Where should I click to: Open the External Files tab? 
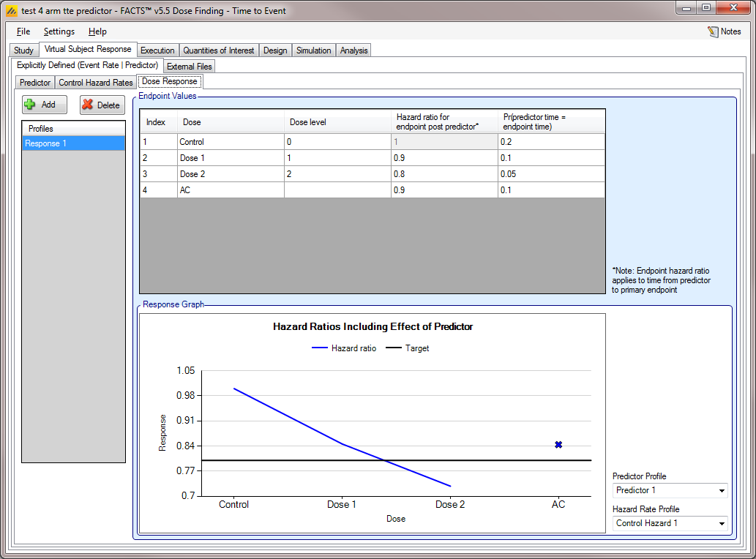(x=189, y=66)
